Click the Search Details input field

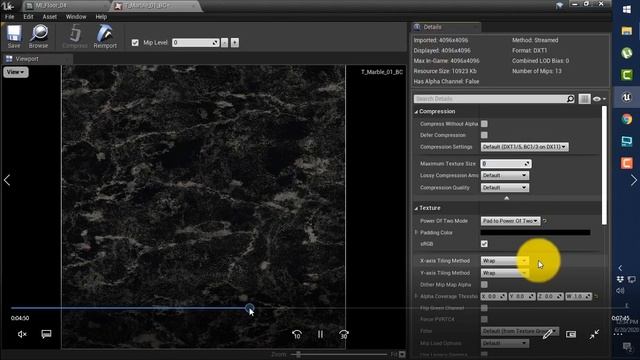point(490,99)
